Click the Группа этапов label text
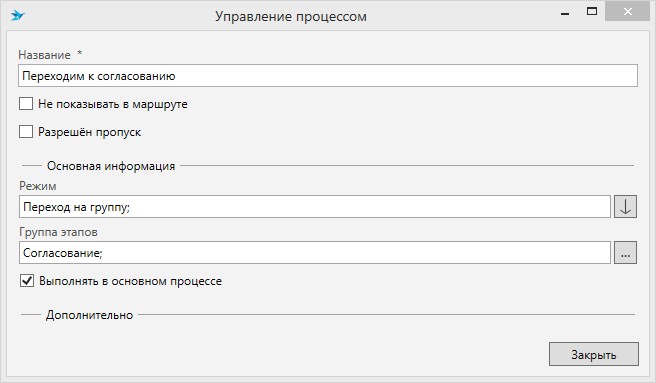The image size is (656, 383). pos(58,231)
